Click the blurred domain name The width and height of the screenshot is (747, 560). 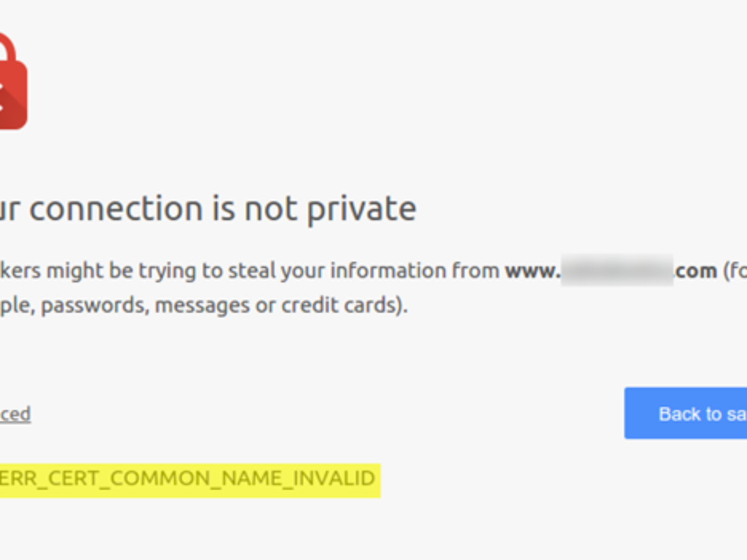coord(617,271)
